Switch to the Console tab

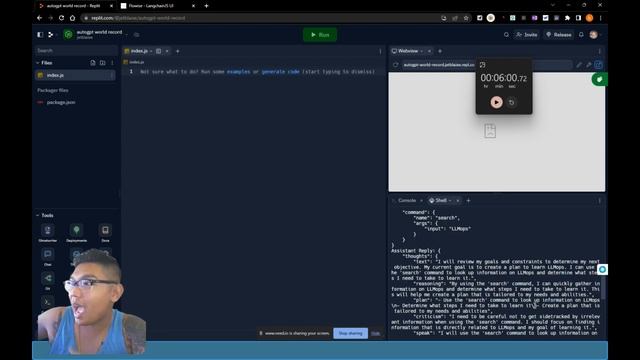(407, 200)
